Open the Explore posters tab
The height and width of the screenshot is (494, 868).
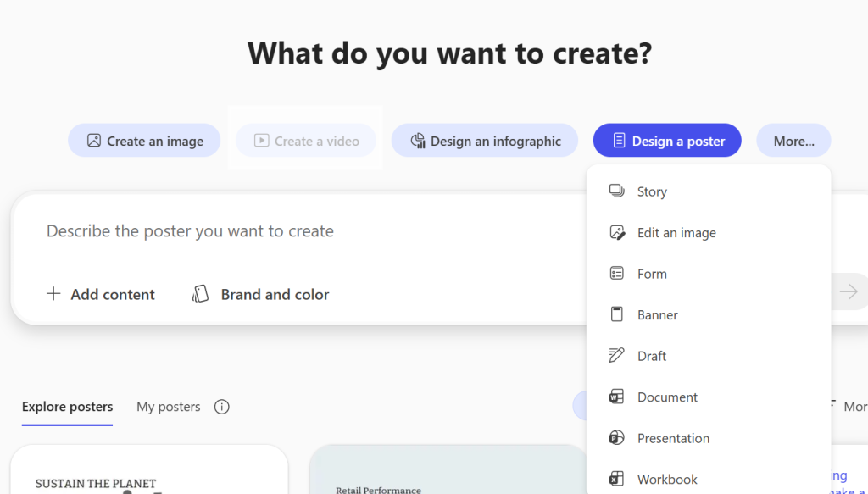tap(67, 407)
